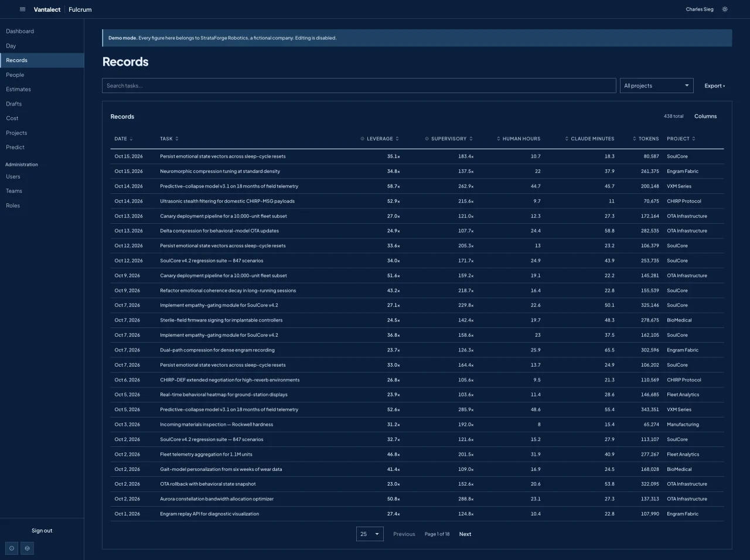Screen dimensions: 750x560
Task: Open 'Incoming materials inspection — Rockwell hardness' row
Action: [417, 425]
